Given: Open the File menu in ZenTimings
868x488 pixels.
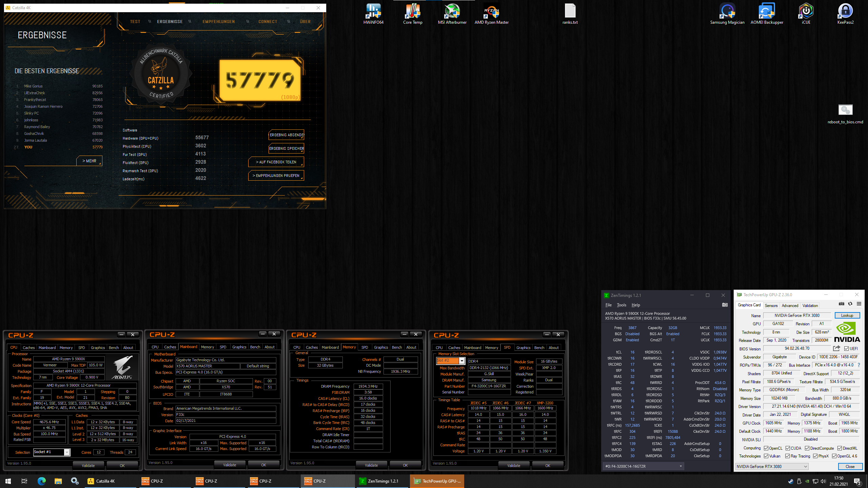Looking at the screenshot, I should pos(608,305).
